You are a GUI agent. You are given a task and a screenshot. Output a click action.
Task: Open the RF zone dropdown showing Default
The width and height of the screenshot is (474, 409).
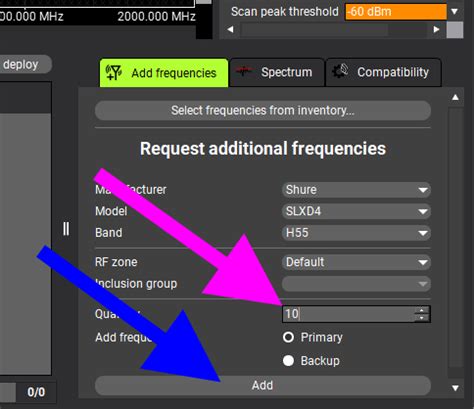[356, 262]
